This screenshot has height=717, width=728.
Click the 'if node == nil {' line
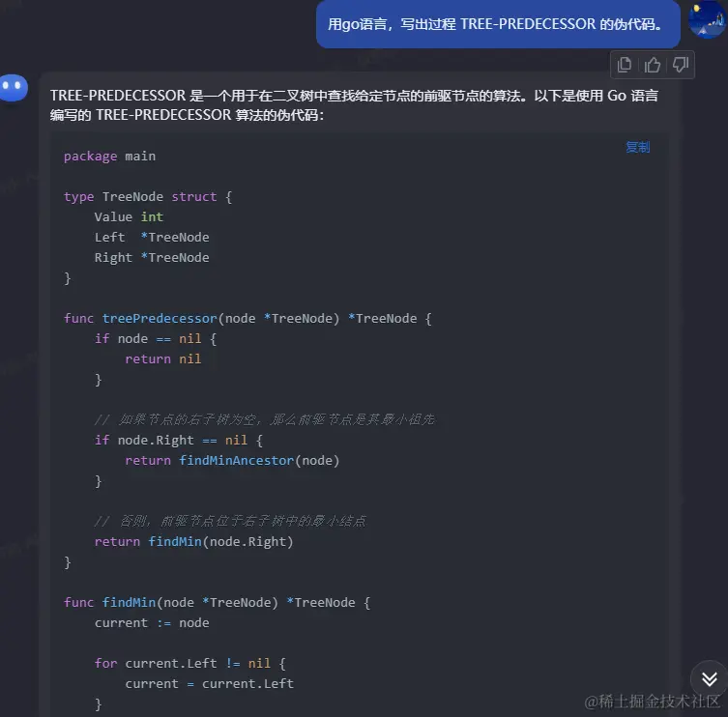(156, 339)
